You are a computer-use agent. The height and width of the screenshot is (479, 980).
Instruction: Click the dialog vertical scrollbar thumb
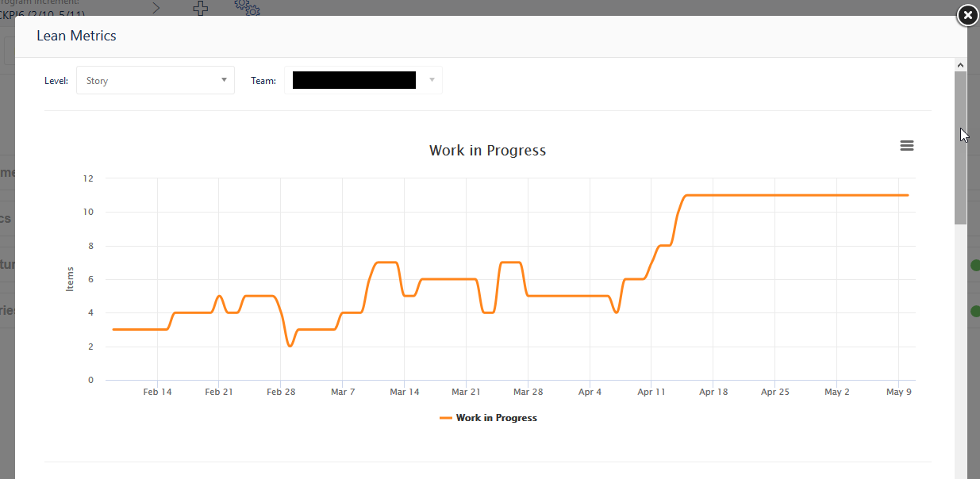[x=960, y=148]
